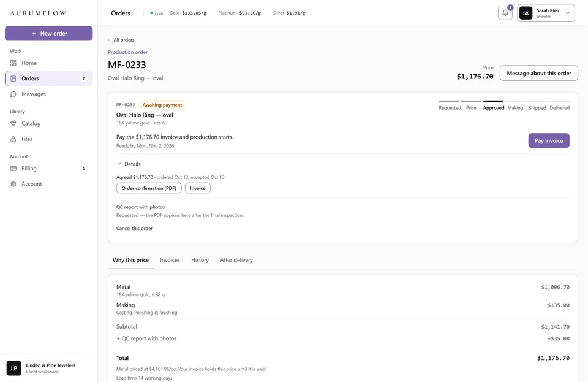This screenshot has width=588, height=382.
Task: Click the plus icon in New order
Action: (34, 33)
